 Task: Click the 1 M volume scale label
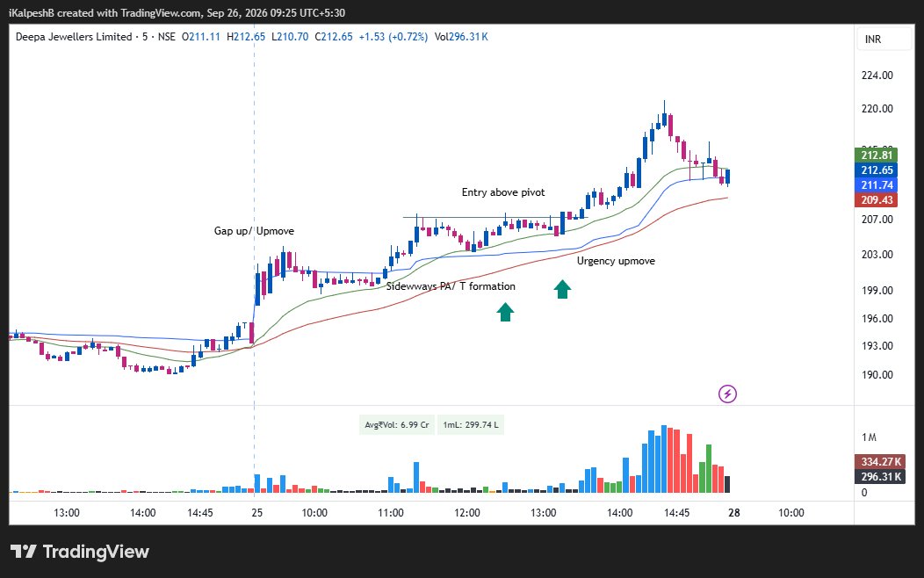point(869,437)
